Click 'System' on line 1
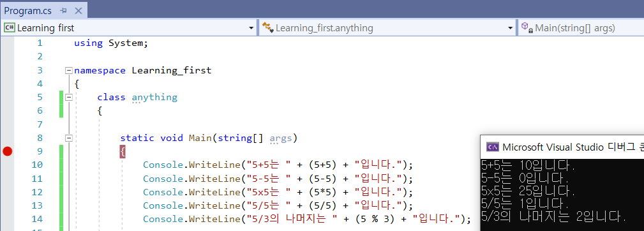 [x=126, y=43]
